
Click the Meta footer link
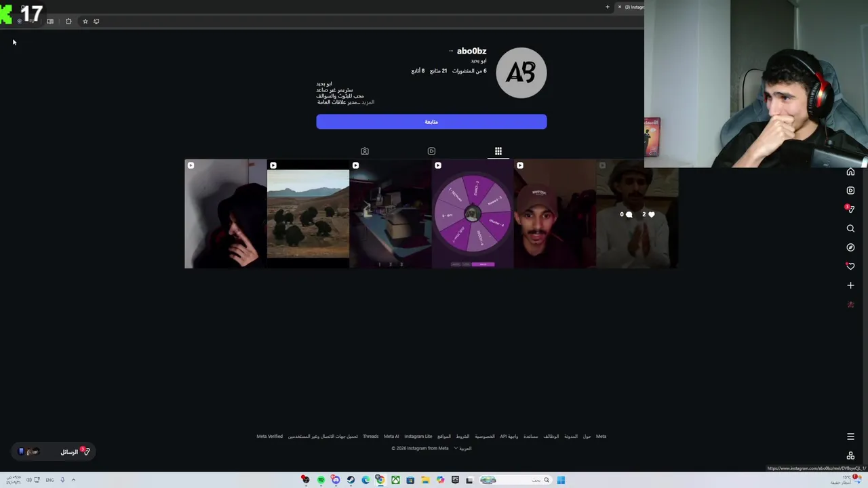point(601,436)
